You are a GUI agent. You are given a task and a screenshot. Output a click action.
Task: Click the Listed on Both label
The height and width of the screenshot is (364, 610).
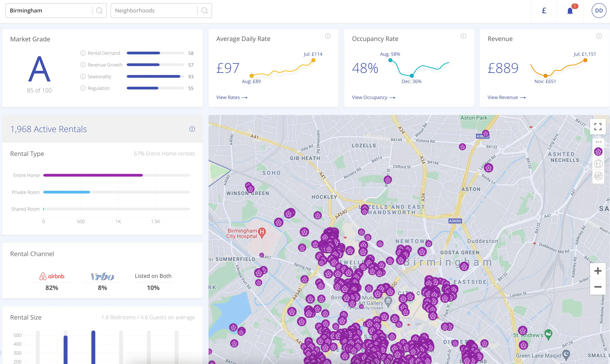[153, 276]
